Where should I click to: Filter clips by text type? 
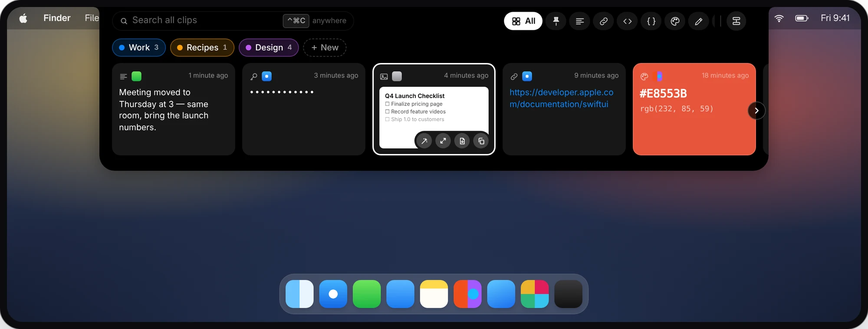[x=580, y=21]
